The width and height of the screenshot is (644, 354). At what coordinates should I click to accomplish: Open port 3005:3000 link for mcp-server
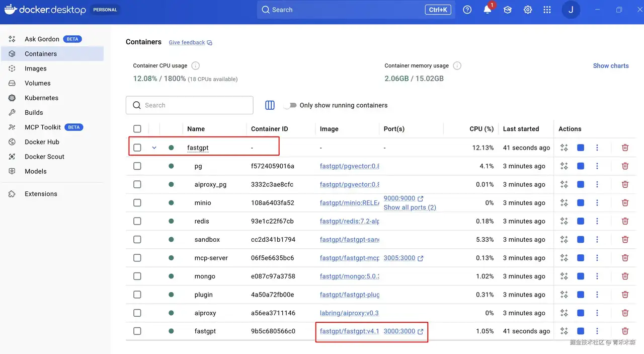tap(403, 258)
